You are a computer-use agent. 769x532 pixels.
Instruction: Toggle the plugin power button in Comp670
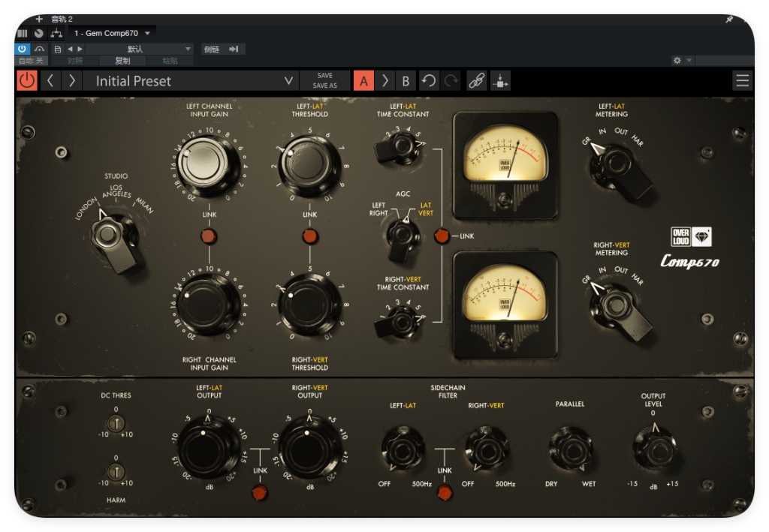tap(27, 81)
